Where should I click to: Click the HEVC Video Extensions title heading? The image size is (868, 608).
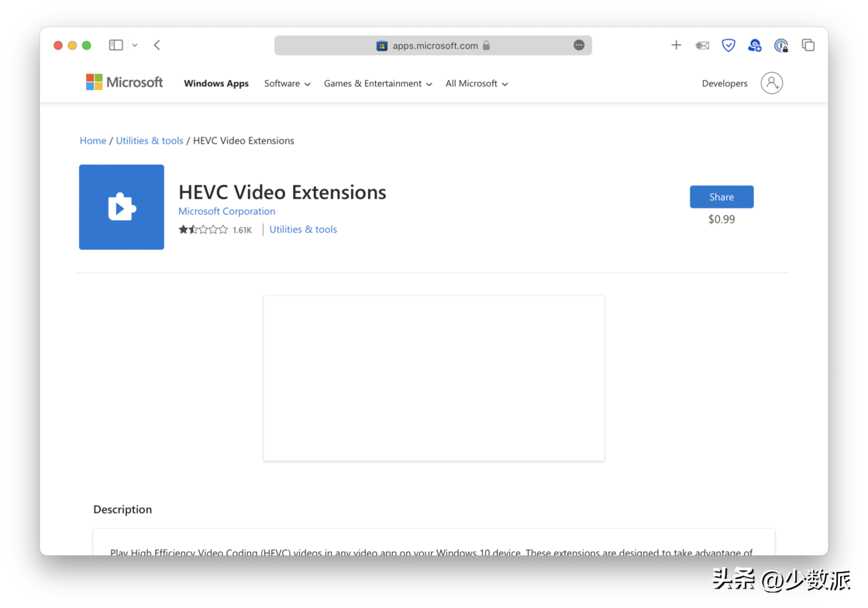click(x=282, y=192)
